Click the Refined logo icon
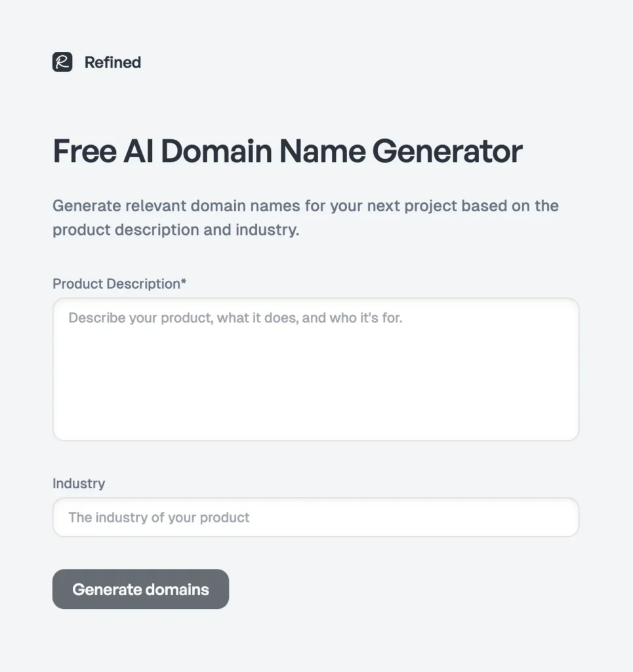The width and height of the screenshot is (633, 672). tap(62, 62)
